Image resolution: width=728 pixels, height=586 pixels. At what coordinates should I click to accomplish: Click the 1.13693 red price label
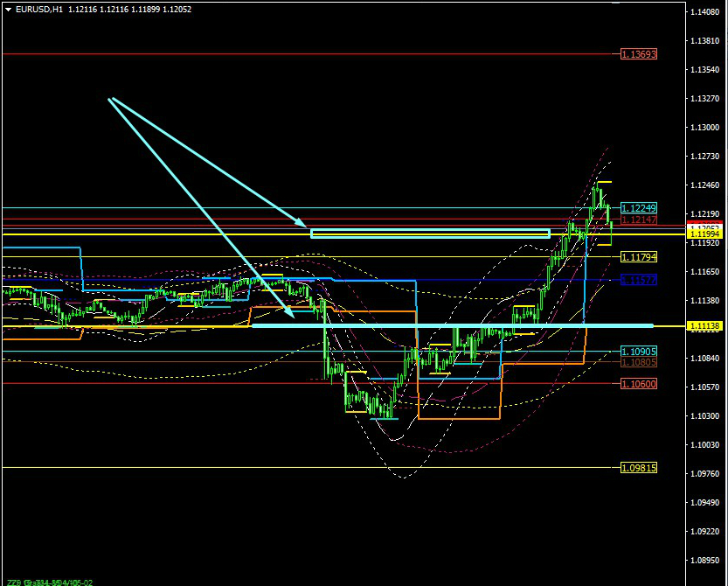pyautogui.click(x=638, y=54)
